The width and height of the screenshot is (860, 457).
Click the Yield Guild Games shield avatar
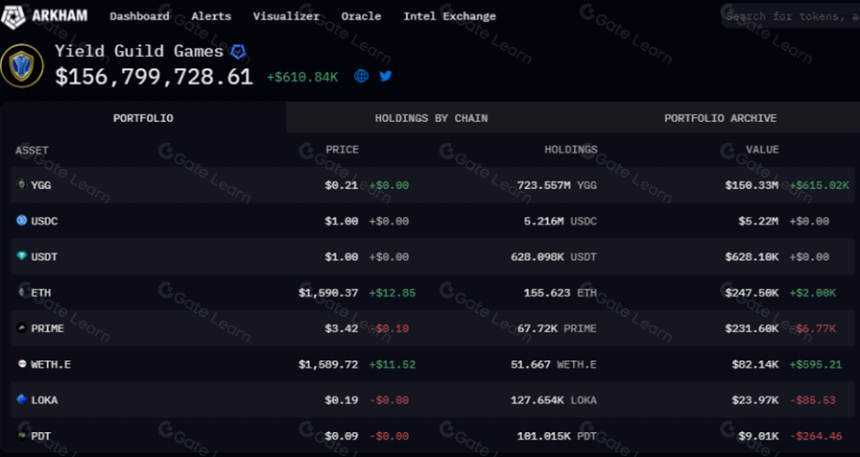click(22, 66)
